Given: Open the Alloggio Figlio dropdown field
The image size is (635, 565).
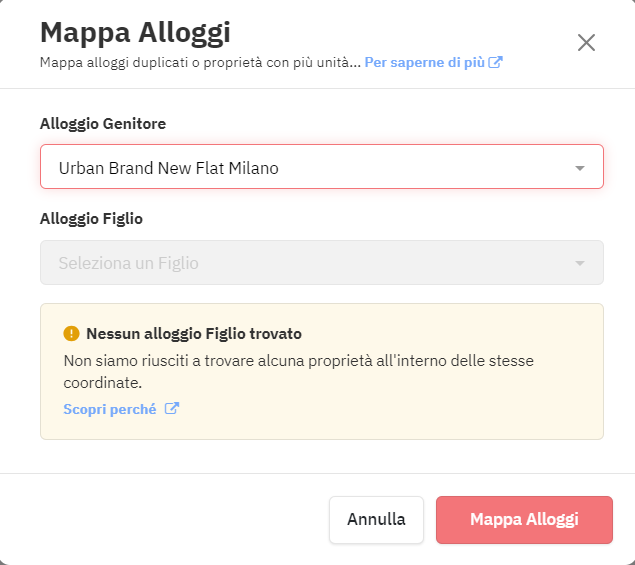Looking at the screenshot, I should tap(322, 262).
